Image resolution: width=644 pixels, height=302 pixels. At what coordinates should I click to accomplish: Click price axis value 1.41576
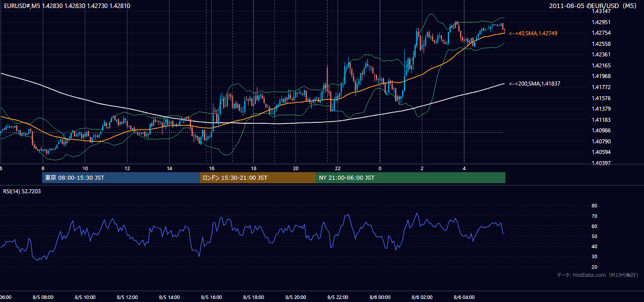tap(601, 98)
